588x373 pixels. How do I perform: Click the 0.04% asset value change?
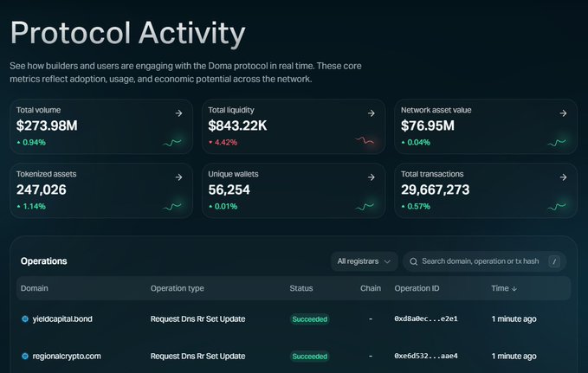(416, 143)
